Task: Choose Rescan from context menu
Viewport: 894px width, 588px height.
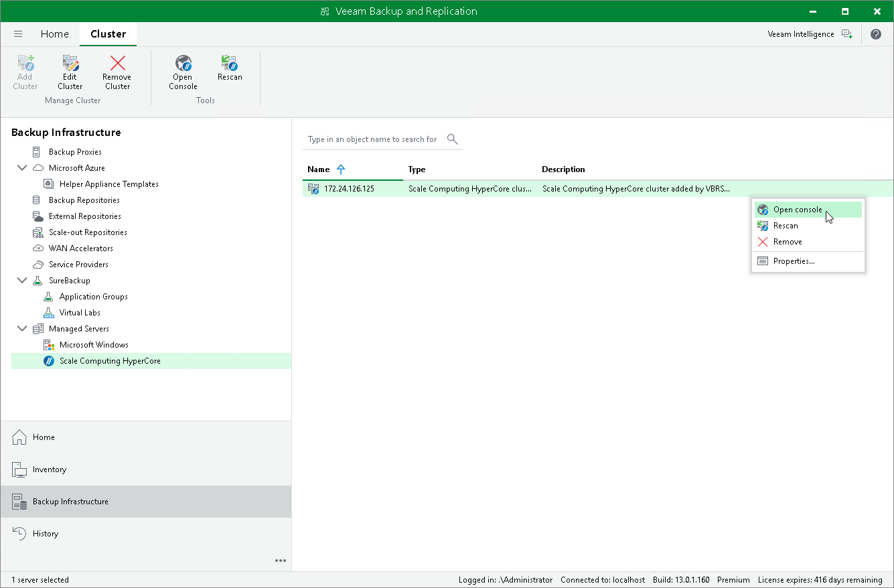Action: click(808, 226)
